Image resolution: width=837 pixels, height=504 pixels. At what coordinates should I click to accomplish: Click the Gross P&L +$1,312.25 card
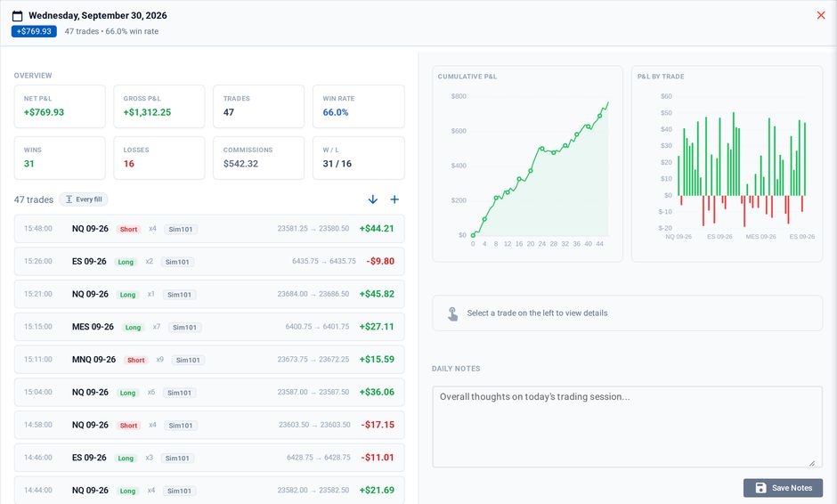159,106
